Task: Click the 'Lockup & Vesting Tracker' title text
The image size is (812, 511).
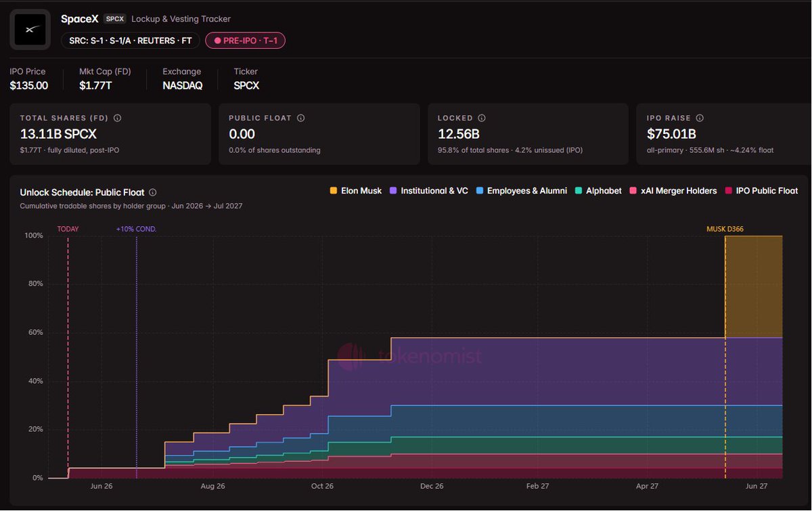Action: tap(181, 19)
